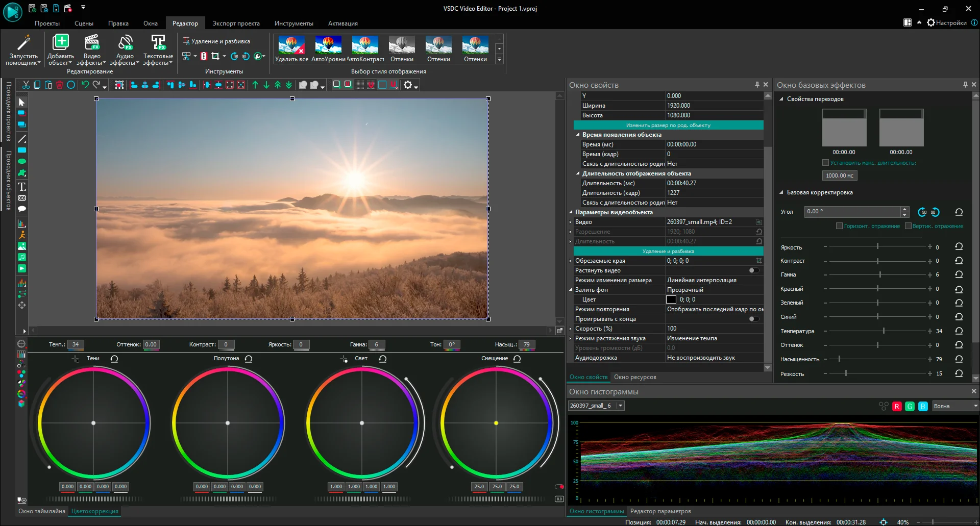Click Удаление и разбивка in ribbon tools
Screen dimensions: 980x526
tap(216, 41)
